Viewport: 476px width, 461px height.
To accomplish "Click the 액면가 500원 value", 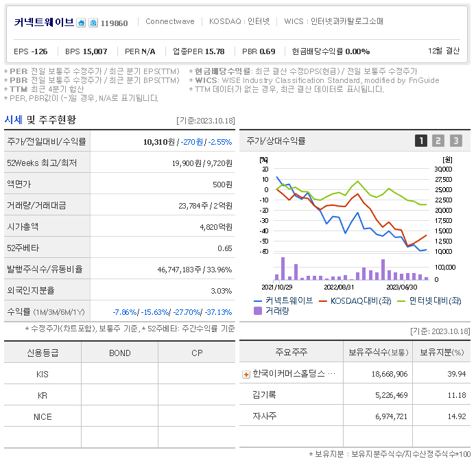I will [x=222, y=185].
